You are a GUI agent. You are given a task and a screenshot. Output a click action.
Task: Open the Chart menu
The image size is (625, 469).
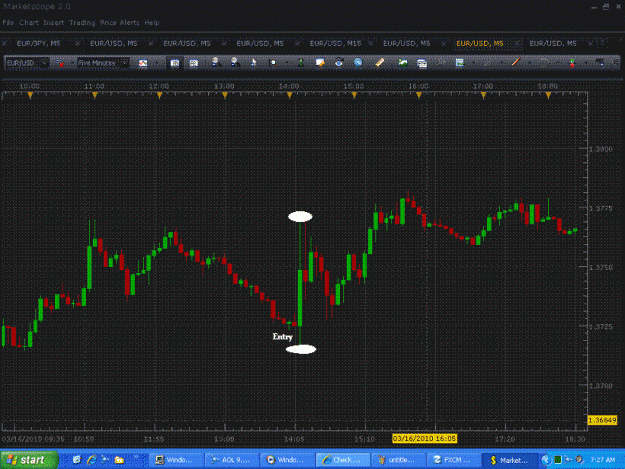pyautogui.click(x=29, y=23)
